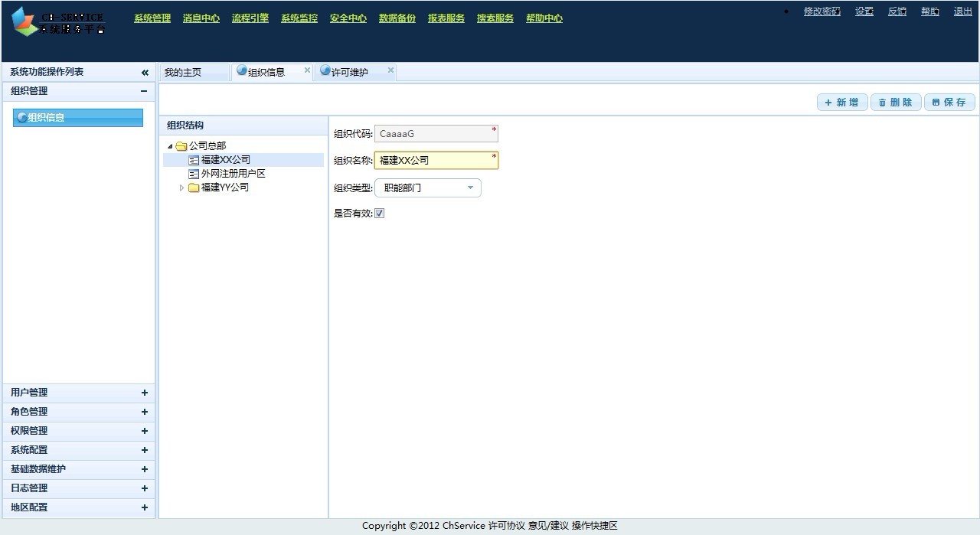The height and width of the screenshot is (535, 980).
Task: Click 许可协议 in the footer
Action: pyautogui.click(x=506, y=526)
